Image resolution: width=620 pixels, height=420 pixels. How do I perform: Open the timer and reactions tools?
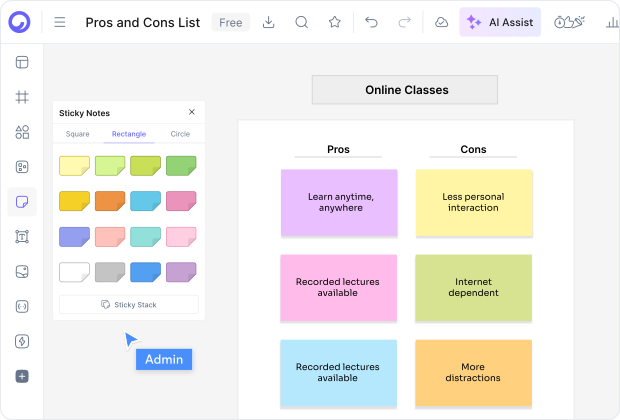click(569, 22)
